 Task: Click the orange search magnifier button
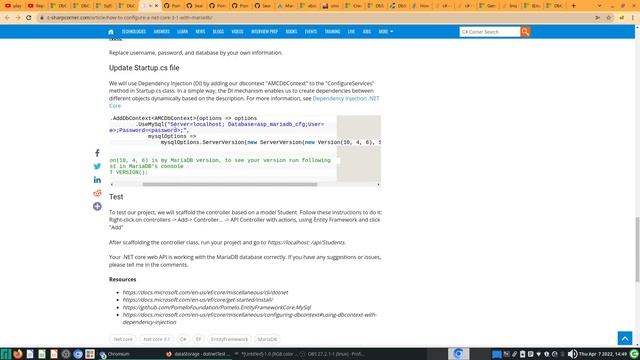(x=525, y=32)
